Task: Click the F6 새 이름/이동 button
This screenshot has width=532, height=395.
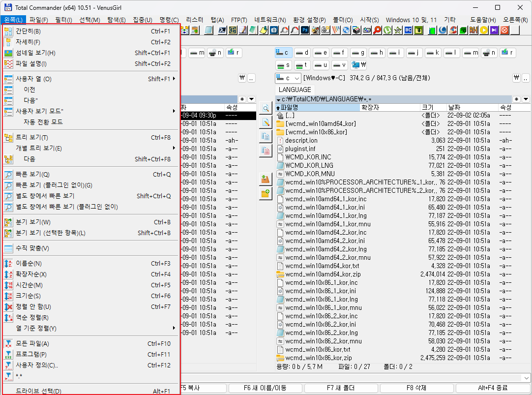Action: click(x=265, y=388)
